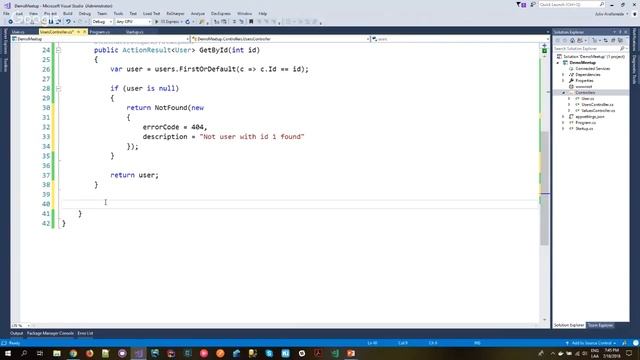Open the DemoMeetup project scope dropdown
640x360 pixels.
[x=100, y=39]
